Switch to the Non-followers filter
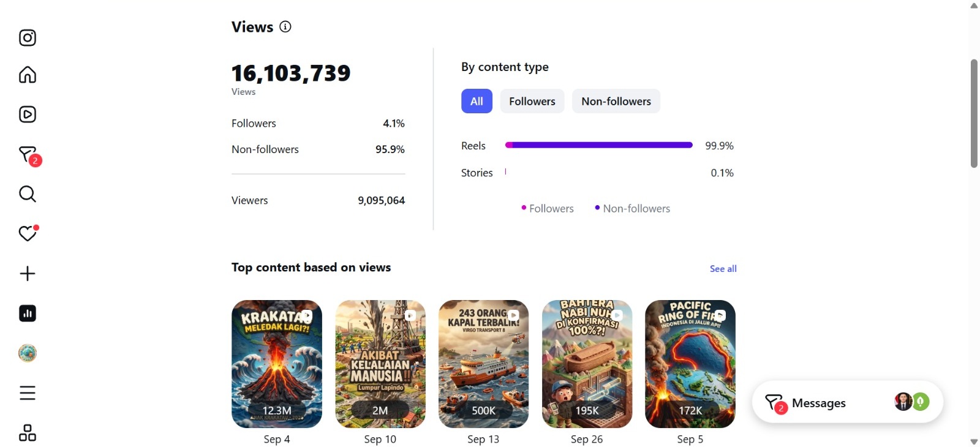 616,101
